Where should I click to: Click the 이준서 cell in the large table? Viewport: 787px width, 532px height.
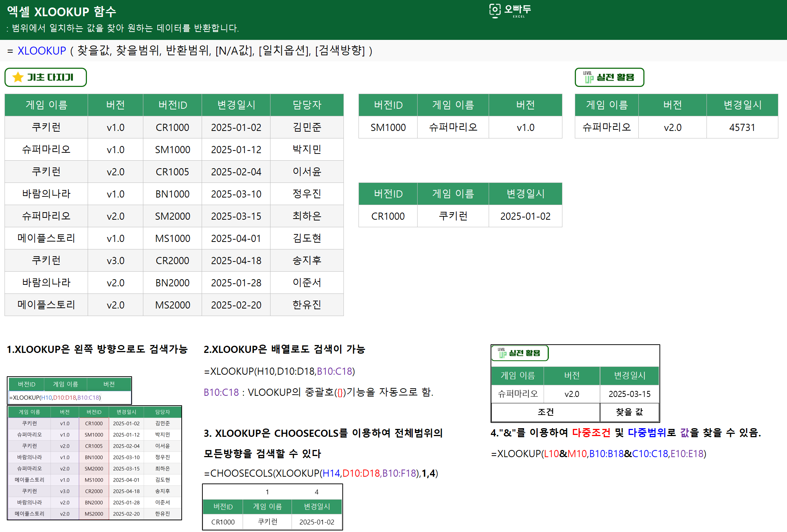307,283
